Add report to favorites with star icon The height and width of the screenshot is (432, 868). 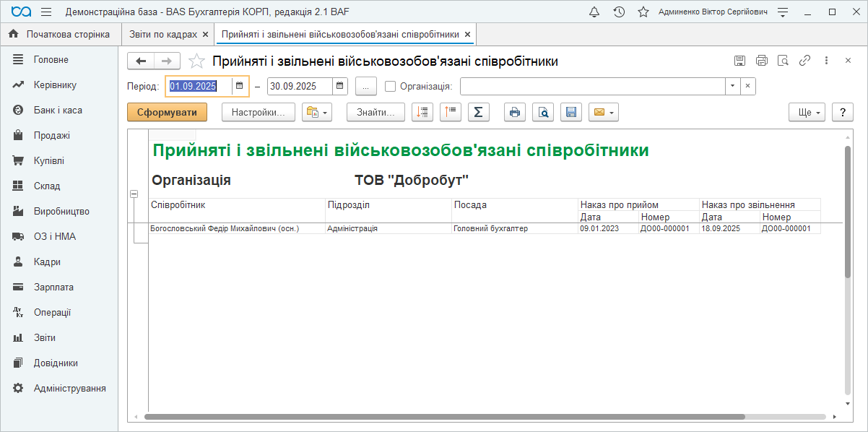point(196,61)
